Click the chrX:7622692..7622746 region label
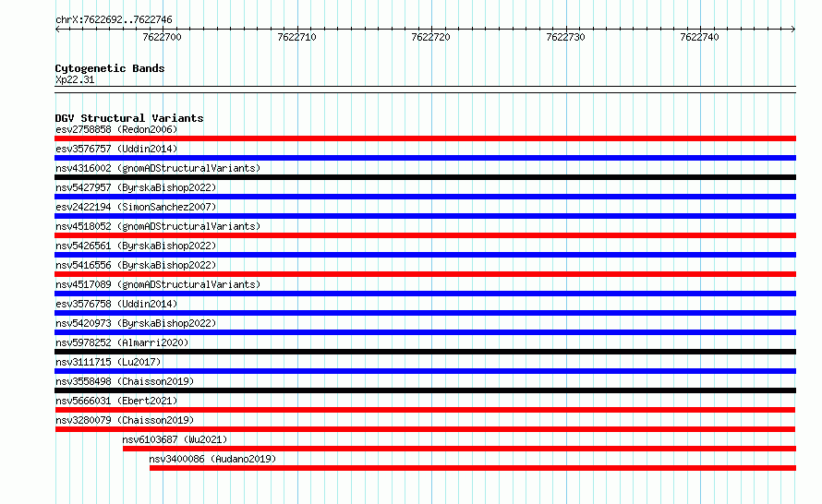Viewport: 822px width, 504px height. click(114, 19)
